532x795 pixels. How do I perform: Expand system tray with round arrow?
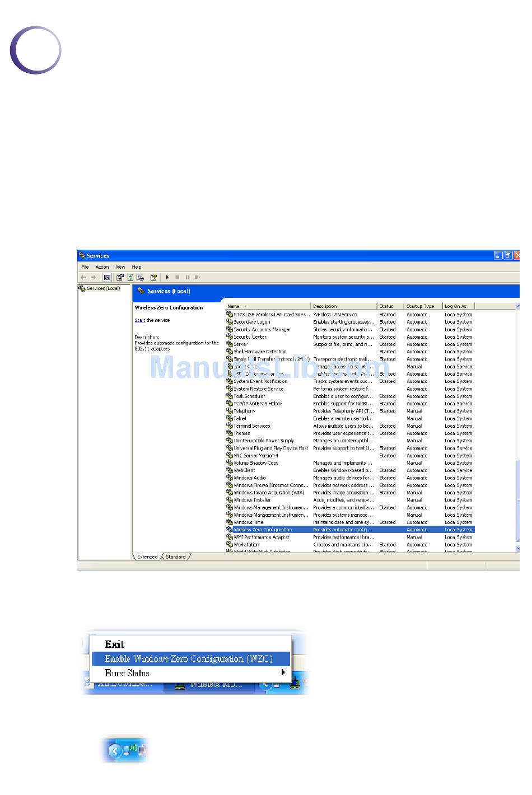point(115,750)
